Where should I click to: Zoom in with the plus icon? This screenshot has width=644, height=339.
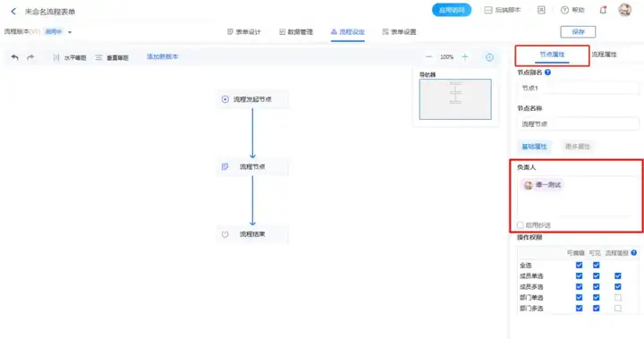(x=465, y=57)
